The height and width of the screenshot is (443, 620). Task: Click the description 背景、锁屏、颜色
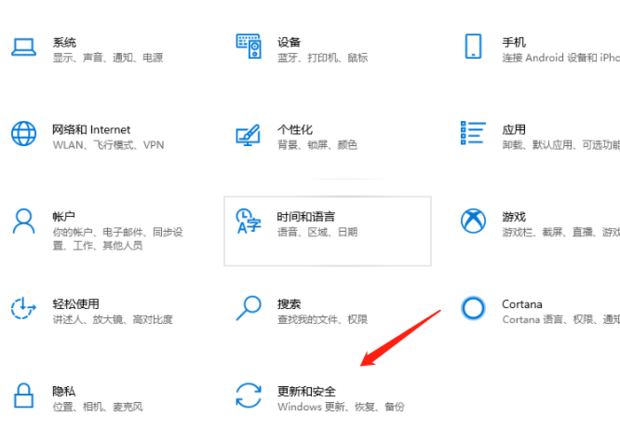click(317, 145)
